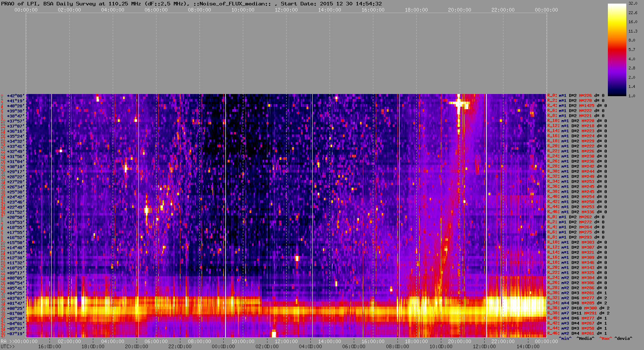Viewport: 644px width, 350px height.
Task: Click the red '^Max^' legend label
Action: [605, 339]
